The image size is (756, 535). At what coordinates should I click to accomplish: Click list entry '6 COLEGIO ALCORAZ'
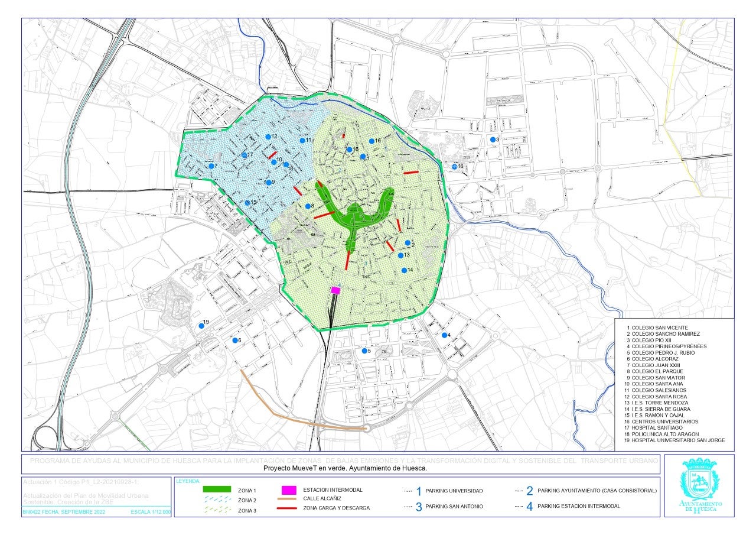tap(651, 359)
